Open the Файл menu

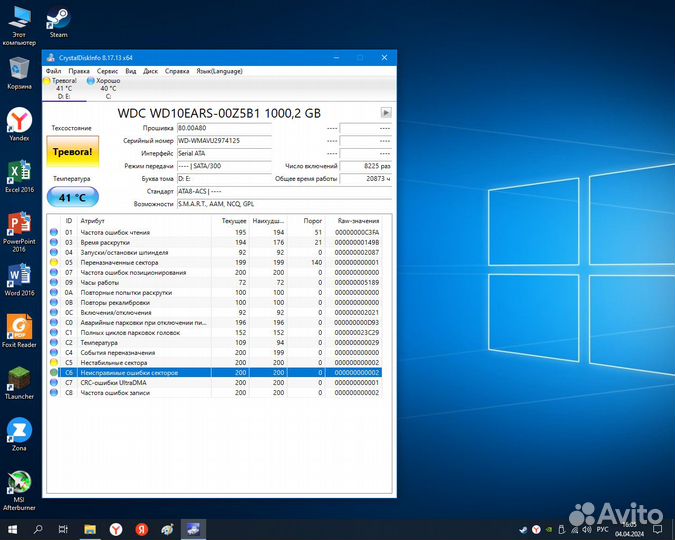(53, 71)
